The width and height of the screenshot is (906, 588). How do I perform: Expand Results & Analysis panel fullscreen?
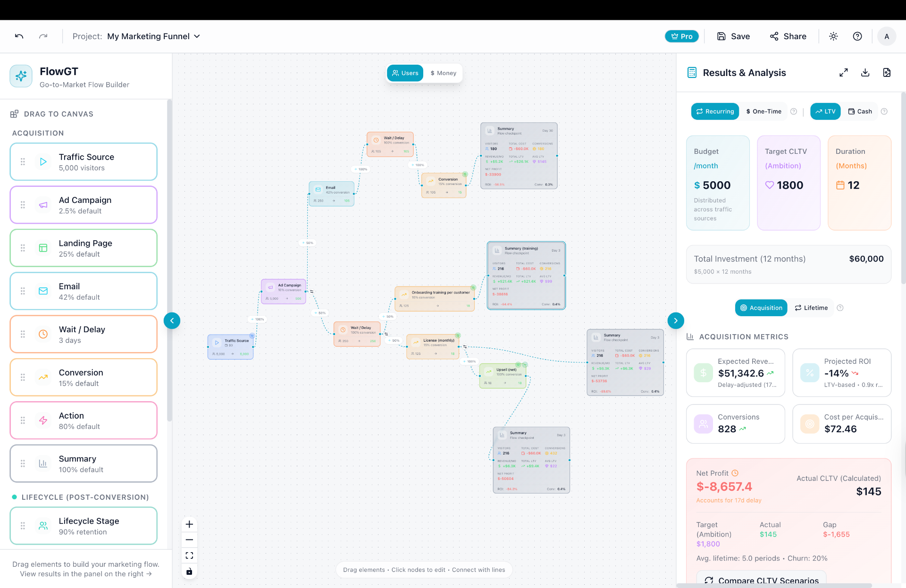[844, 73]
